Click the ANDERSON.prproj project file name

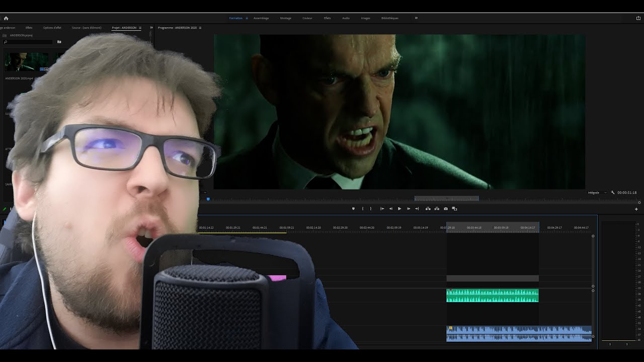pyautogui.click(x=21, y=35)
